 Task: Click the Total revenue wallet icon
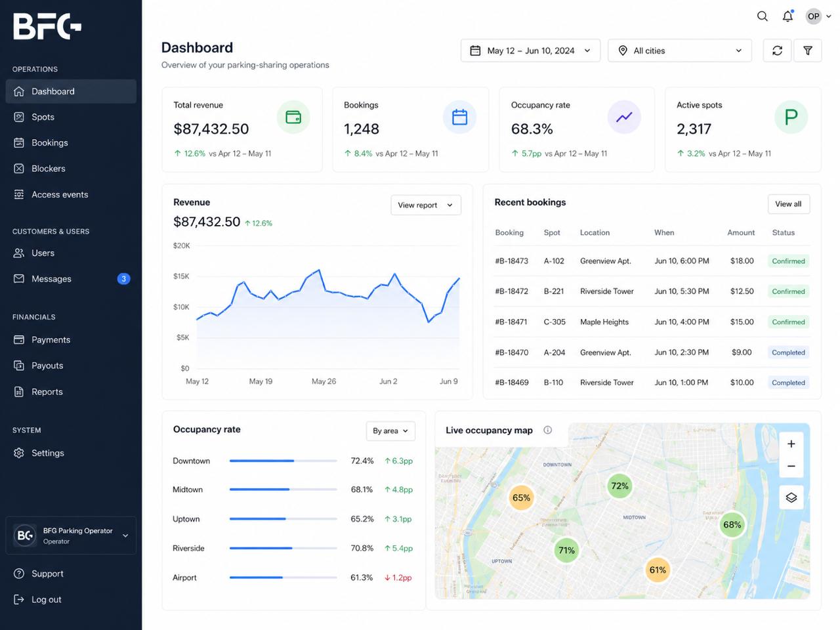(x=293, y=117)
